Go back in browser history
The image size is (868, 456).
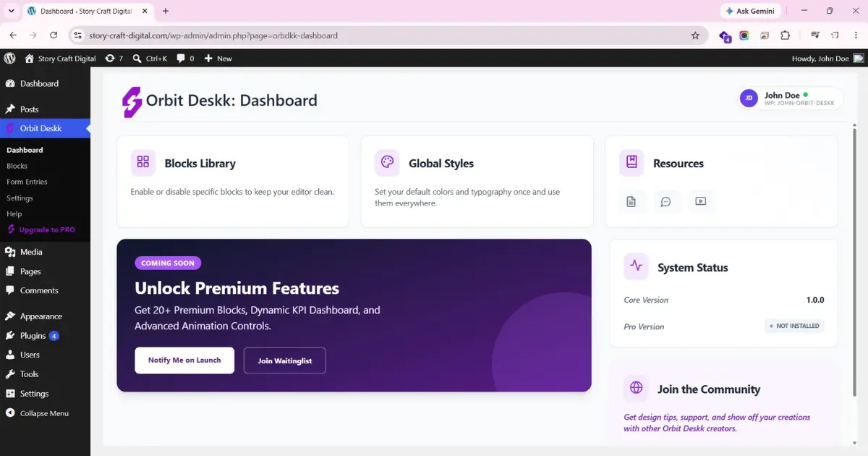[13, 35]
